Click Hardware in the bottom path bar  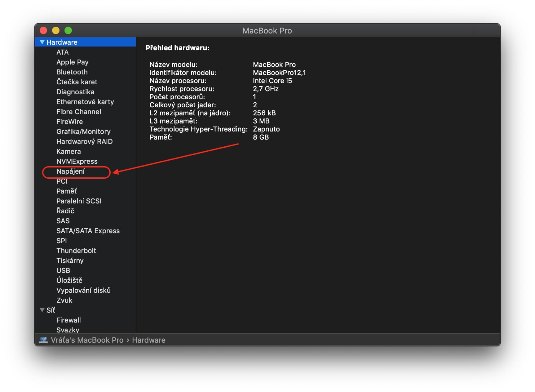click(148, 340)
